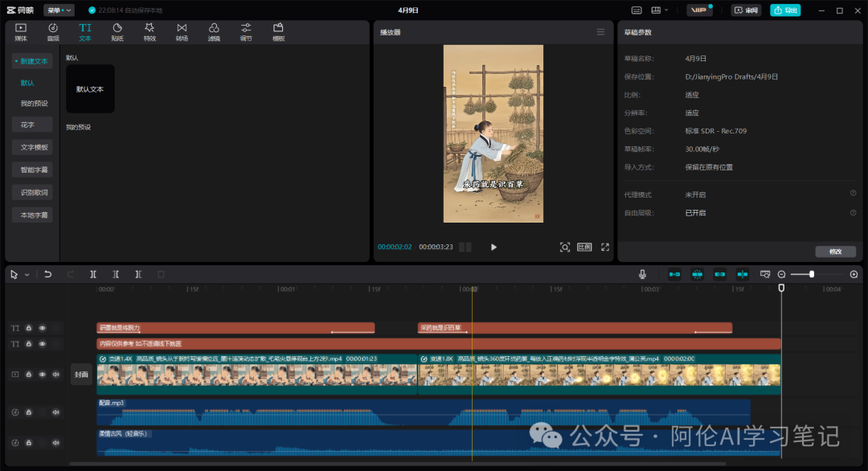868x471 pixels.
Task: Open 识别歌词 in the sidebar
Action: click(x=32, y=192)
